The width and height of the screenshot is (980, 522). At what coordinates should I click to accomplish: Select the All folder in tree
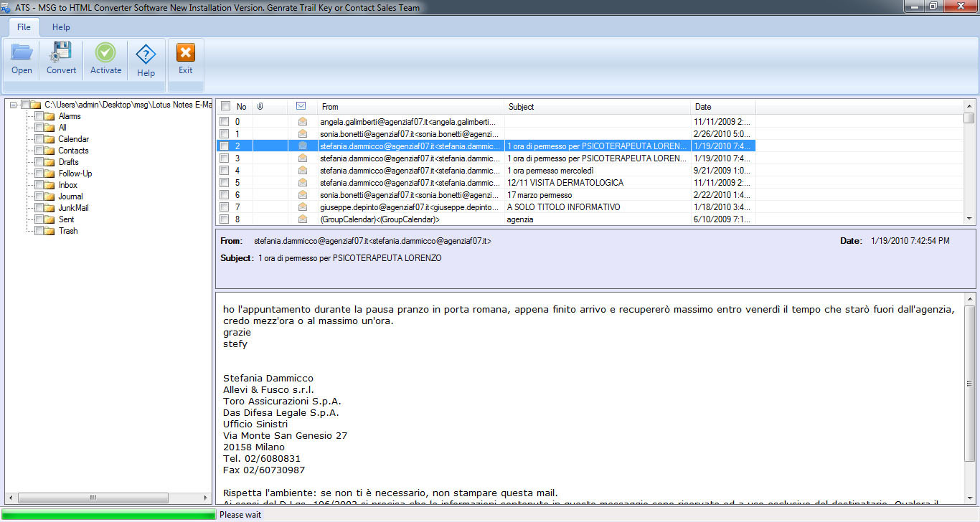point(62,128)
